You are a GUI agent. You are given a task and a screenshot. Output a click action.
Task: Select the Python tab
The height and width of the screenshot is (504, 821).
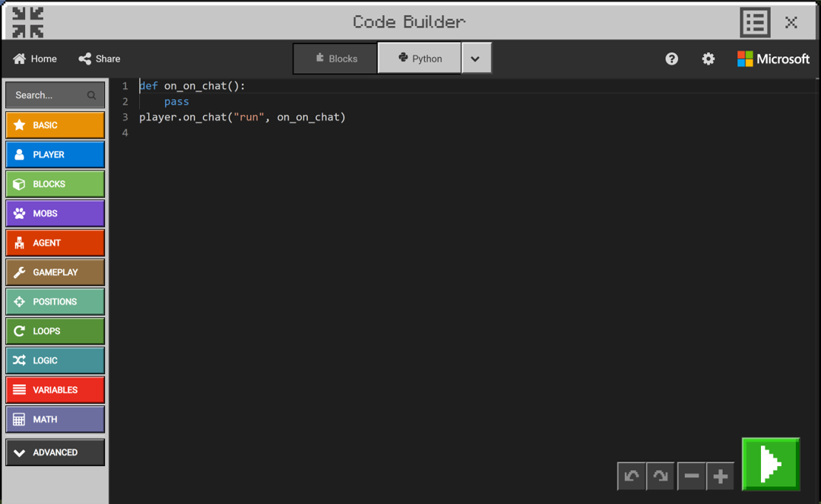pyautogui.click(x=419, y=58)
